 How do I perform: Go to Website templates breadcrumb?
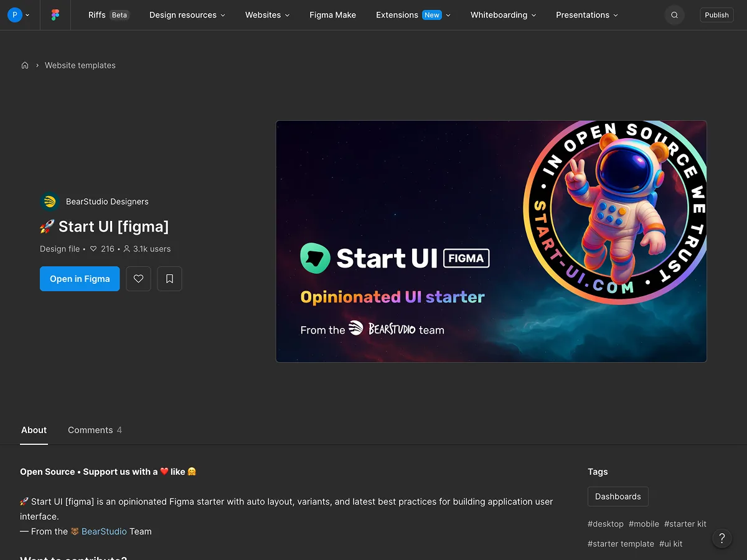tap(80, 65)
